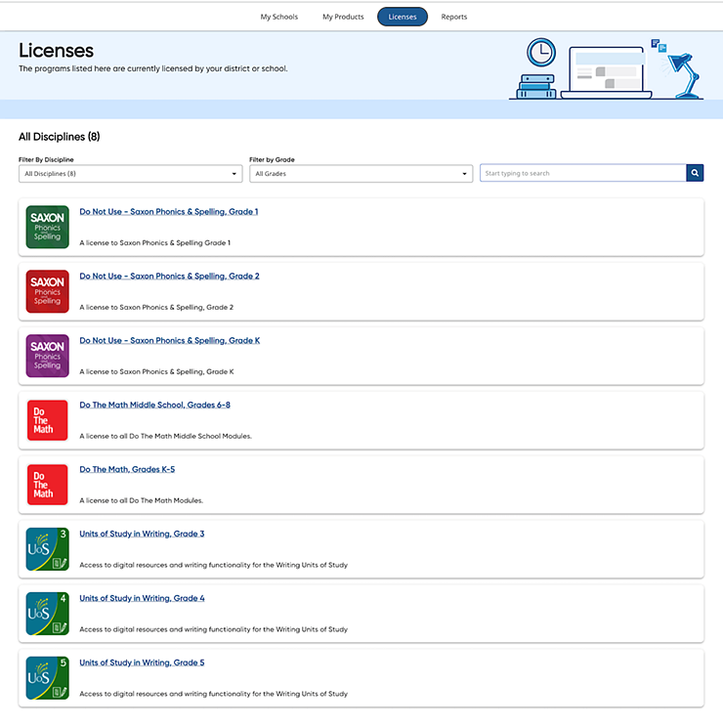This screenshot has height=728, width=723.
Task: Click the UoS Writing Grade 5 icon
Action: (x=47, y=678)
